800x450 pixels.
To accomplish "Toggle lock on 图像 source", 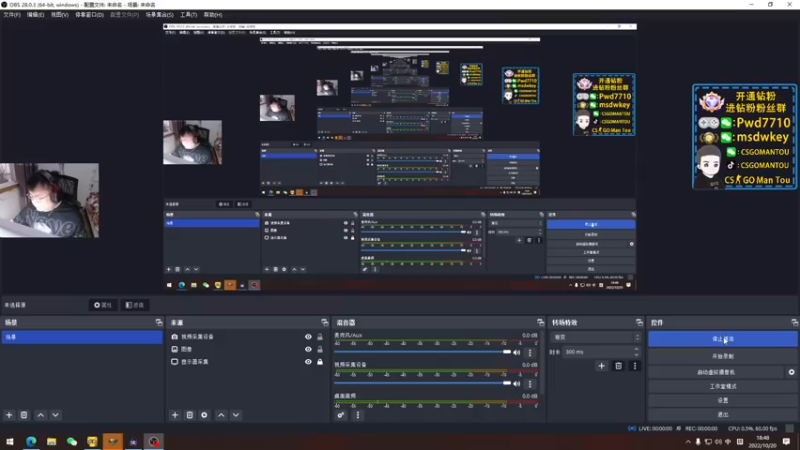I will [x=320, y=349].
